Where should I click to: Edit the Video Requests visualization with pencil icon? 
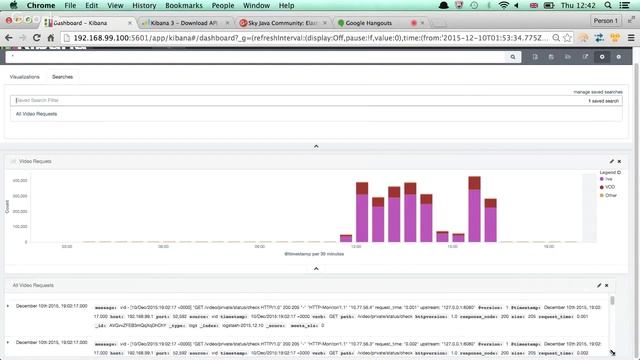coord(611,161)
